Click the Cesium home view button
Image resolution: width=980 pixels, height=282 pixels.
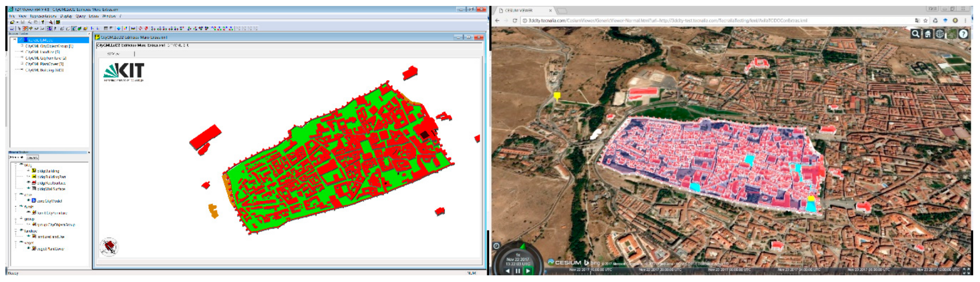point(928,34)
